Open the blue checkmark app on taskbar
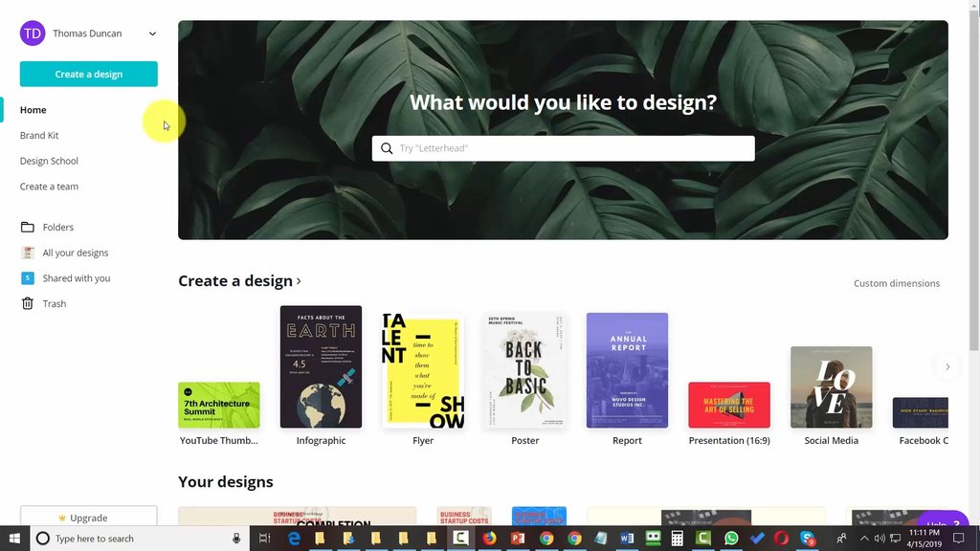Screen dimensions: 980x551 pos(757,538)
